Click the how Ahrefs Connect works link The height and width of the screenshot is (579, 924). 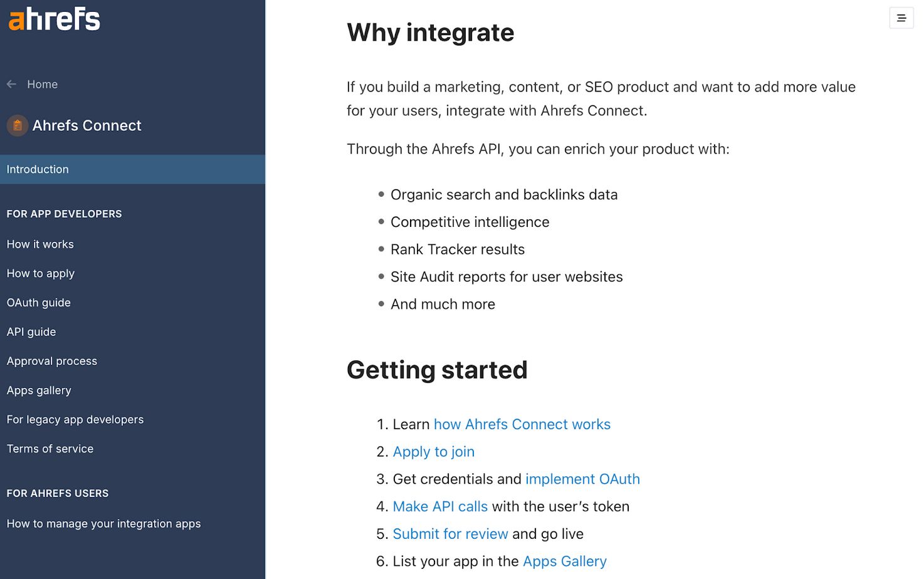click(x=522, y=424)
